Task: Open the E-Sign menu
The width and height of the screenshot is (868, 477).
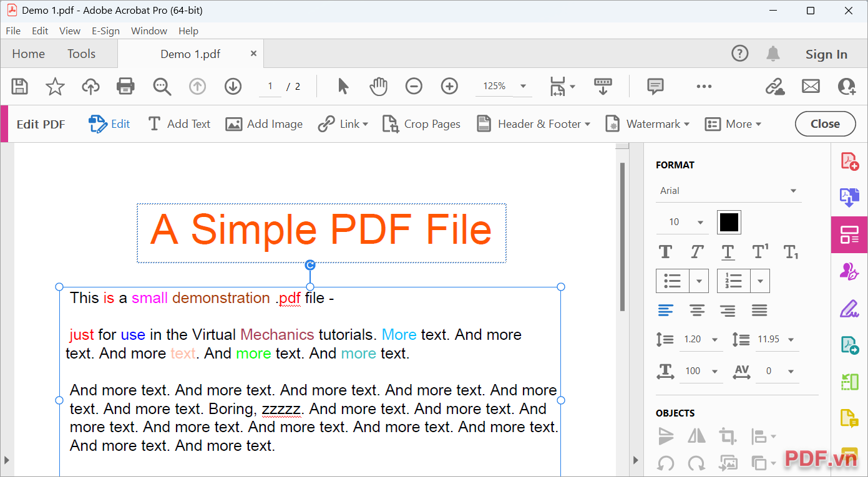Action: 106,31
